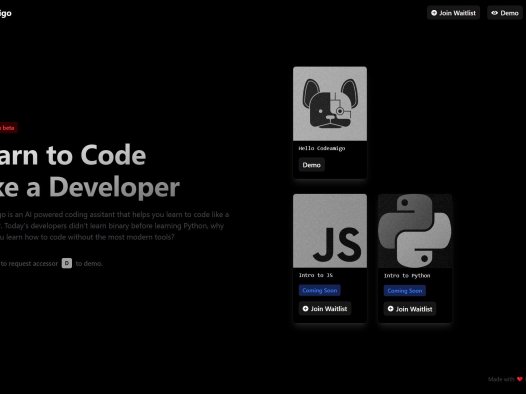This screenshot has height=394, width=526.
Task: Launch Demo under Hello Codeamigo card
Action: pos(312,165)
